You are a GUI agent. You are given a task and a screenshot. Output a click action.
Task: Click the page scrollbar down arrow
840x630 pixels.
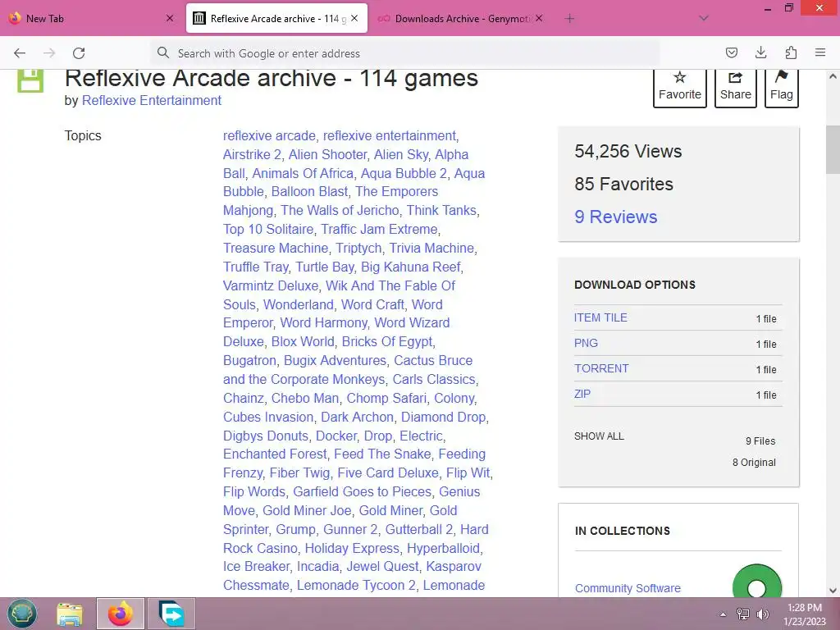coord(833,591)
